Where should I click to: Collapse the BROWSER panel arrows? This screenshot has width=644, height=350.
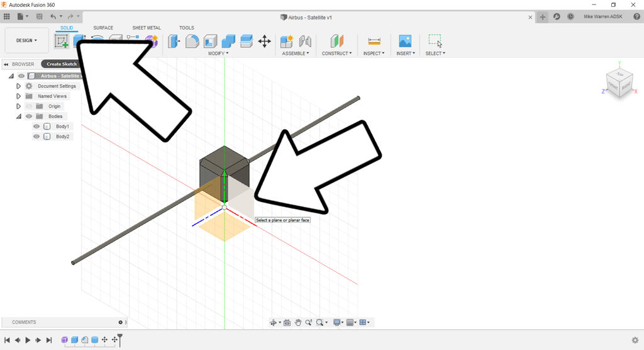tap(6, 64)
